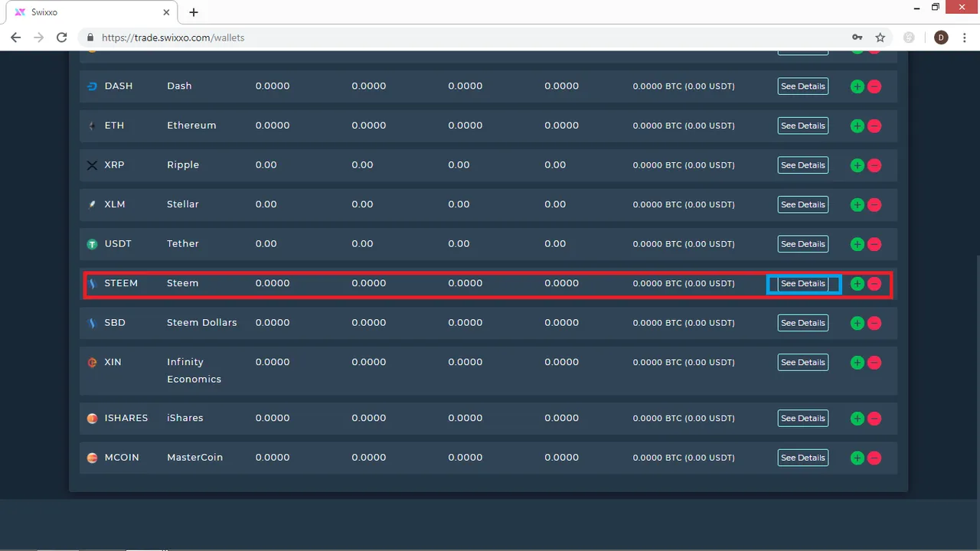
Task: Click the STEEM ticker text
Action: (121, 282)
